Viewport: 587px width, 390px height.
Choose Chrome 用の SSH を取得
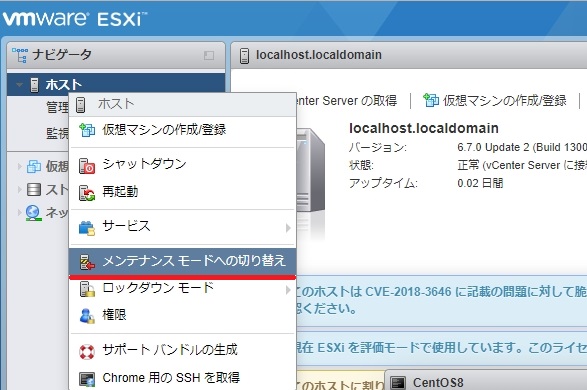[183, 378]
